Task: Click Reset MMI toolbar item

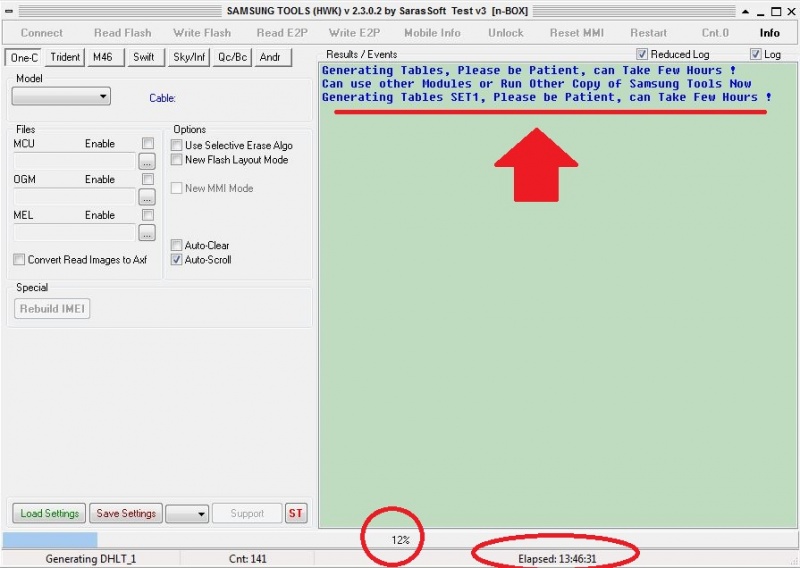Action: tap(577, 33)
